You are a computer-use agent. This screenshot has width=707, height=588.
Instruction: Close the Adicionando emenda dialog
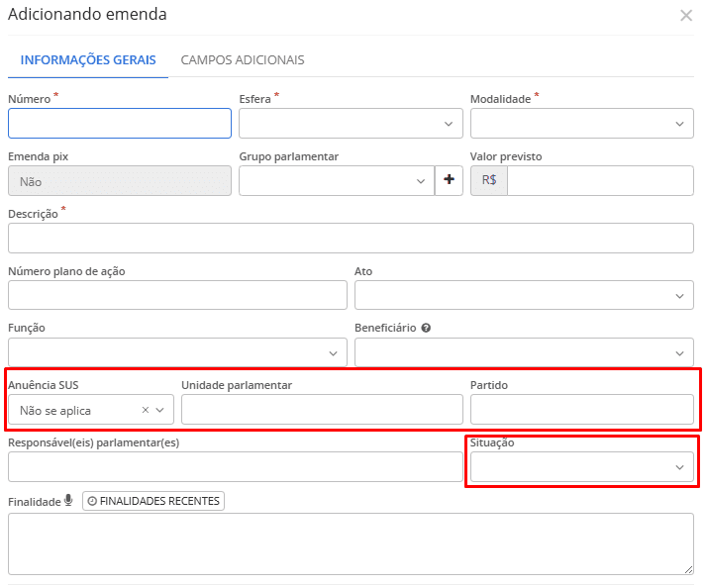(685, 16)
